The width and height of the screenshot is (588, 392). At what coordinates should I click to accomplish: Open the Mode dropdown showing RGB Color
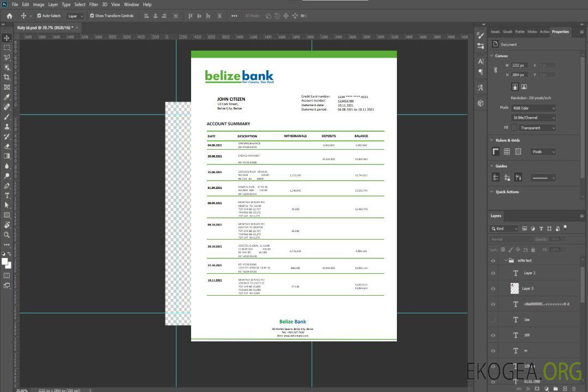coord(534,108)
